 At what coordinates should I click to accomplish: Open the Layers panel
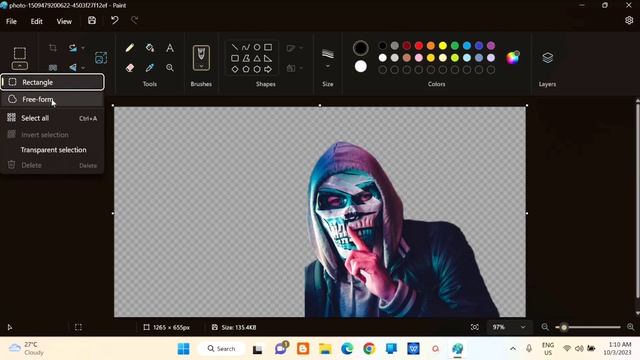point(547,58)
